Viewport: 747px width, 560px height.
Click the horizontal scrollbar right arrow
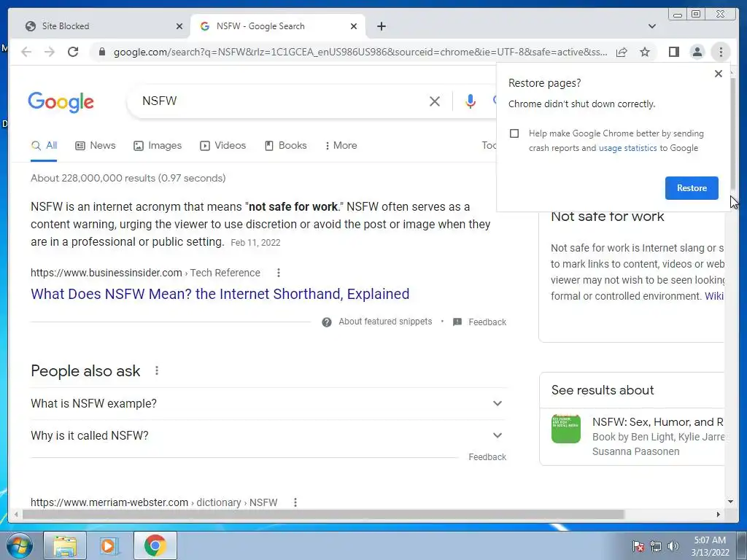click(719, 514)
